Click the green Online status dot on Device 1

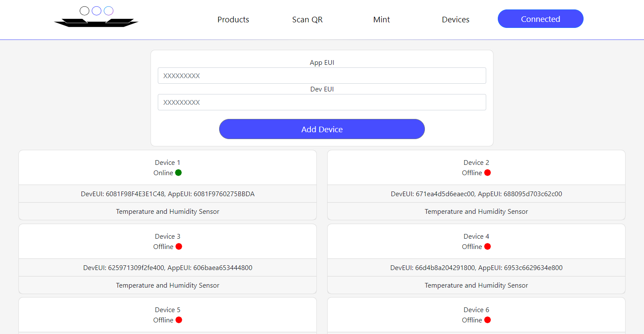pyautogui.click(x=178, y=173)
